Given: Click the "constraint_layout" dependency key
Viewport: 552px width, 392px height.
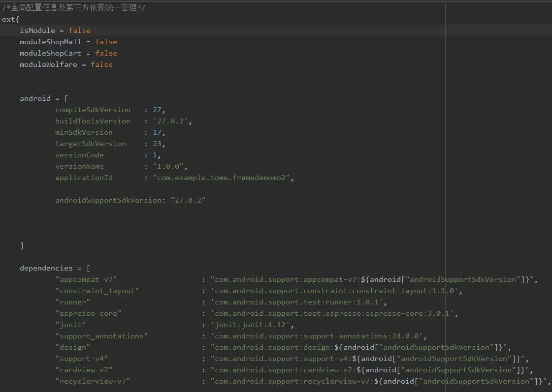Looking at the screenshot, I should click(97, 291).
